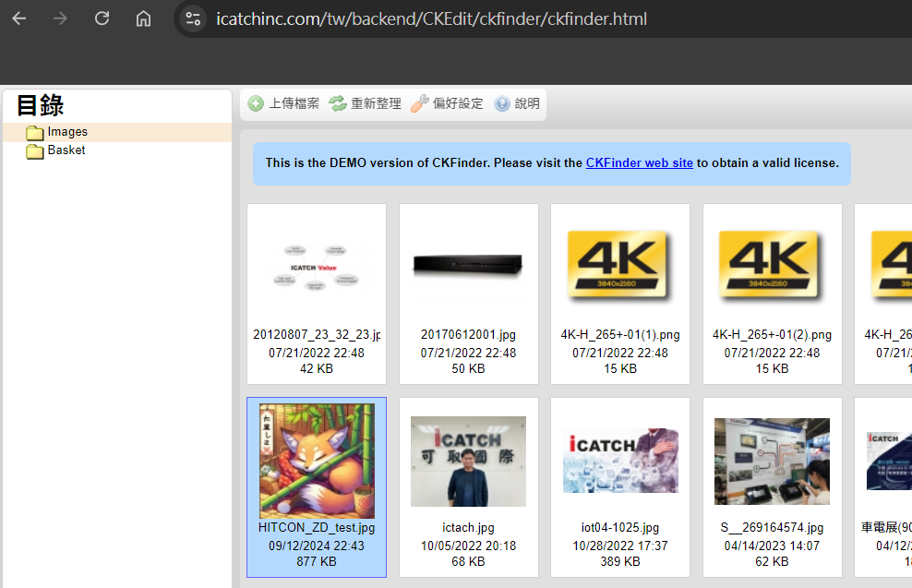Click the wrench preferences icon

(420, 103)
